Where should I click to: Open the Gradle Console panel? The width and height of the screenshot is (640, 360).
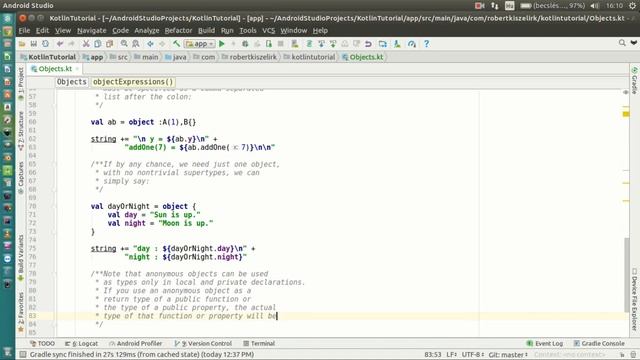point(599,344)
